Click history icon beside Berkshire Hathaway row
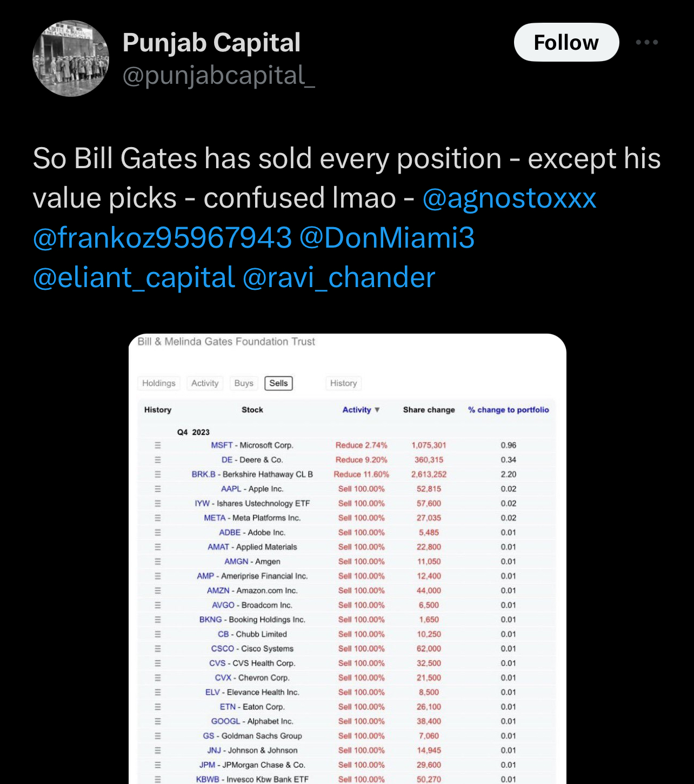The height and width of the screenshot is (784, 694). click(x=158, y=474)
